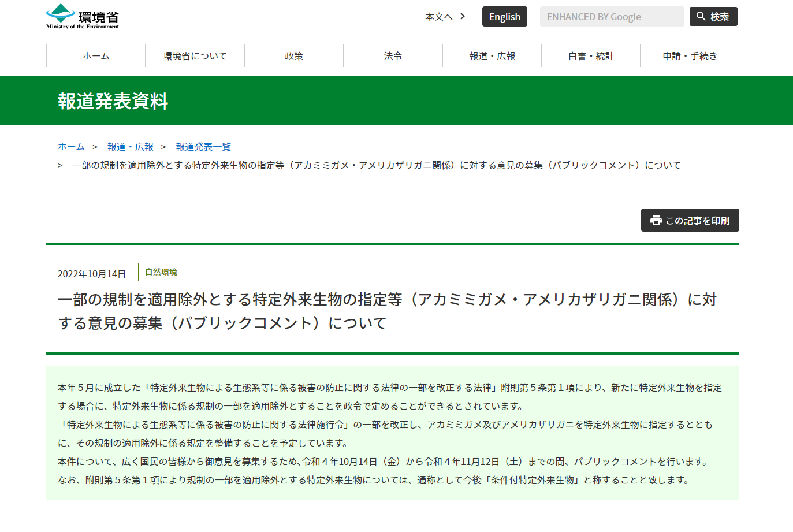Click the 報道発表資料 green banner heading

pos(113,101)
